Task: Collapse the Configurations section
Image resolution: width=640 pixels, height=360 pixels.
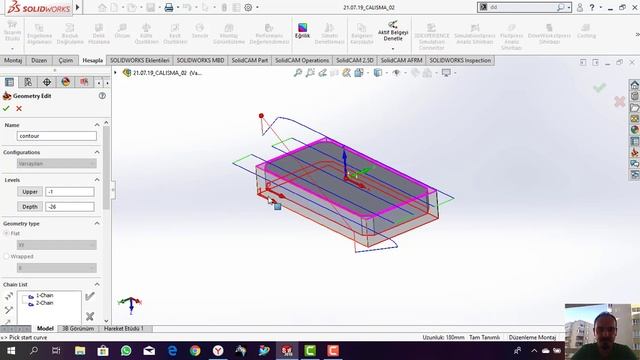Action: click(x=97, y=152)
